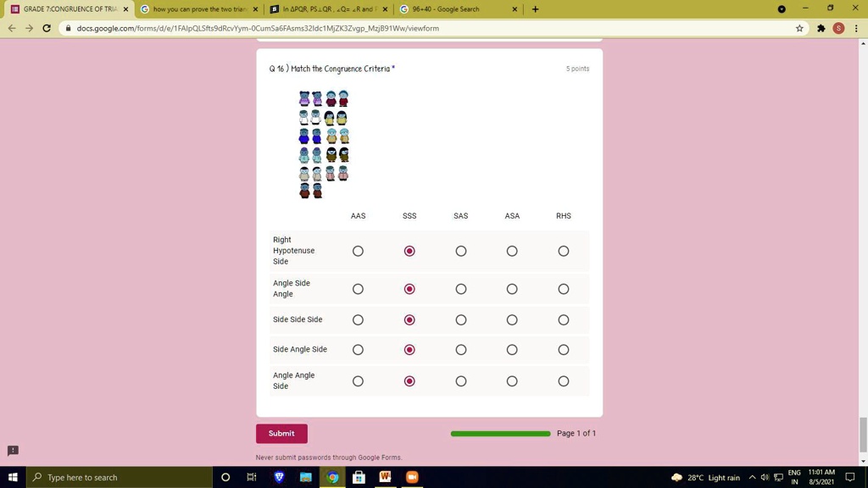Open the clock showing 11:01 AM
Screen dimensions: 868x488
821,477
